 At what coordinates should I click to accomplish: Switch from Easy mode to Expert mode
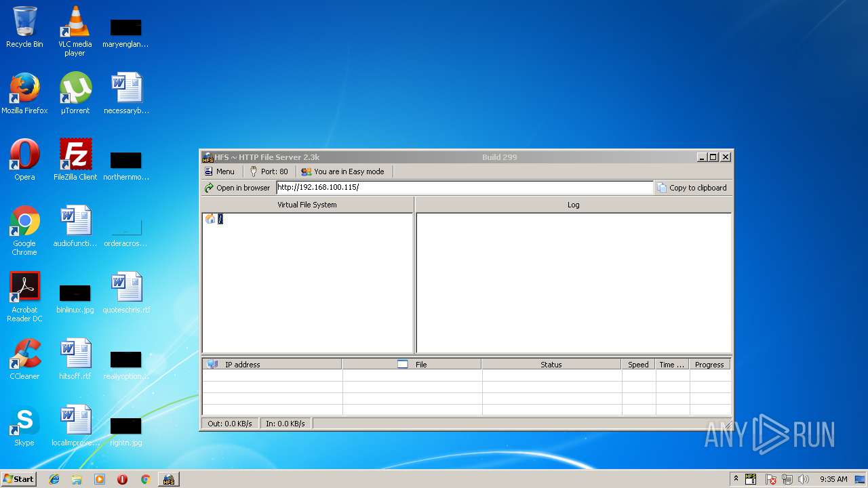(342, 171)
